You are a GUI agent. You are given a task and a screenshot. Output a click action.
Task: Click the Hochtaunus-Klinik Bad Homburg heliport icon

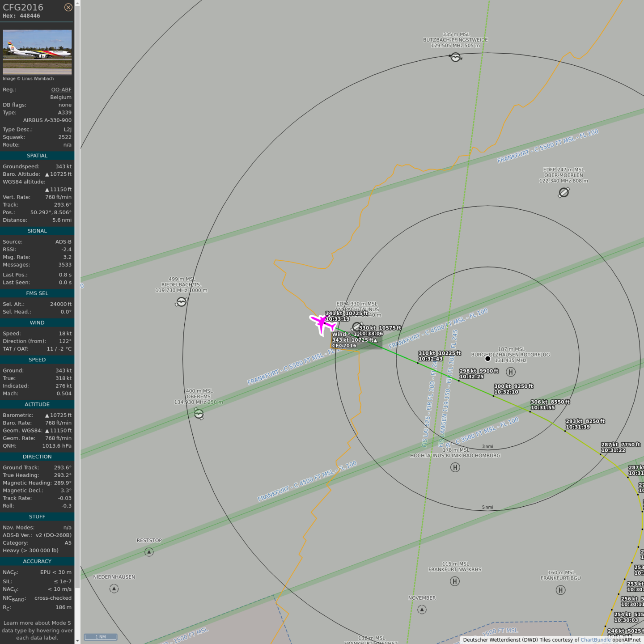pyautogui.click(x=455, y=467)
